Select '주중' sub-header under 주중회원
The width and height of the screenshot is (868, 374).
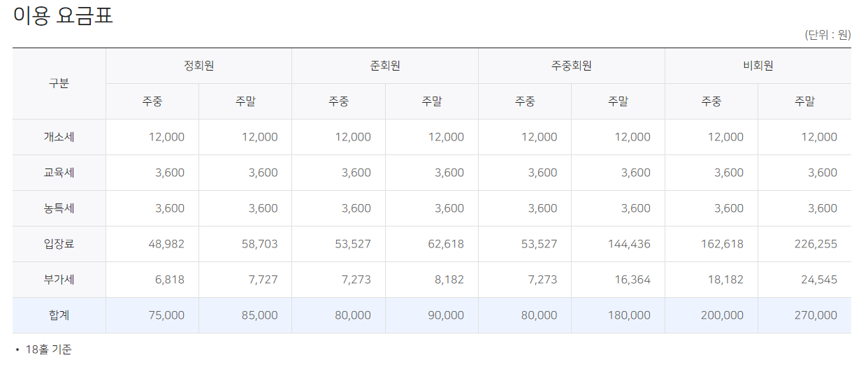(x=525, y=101)
